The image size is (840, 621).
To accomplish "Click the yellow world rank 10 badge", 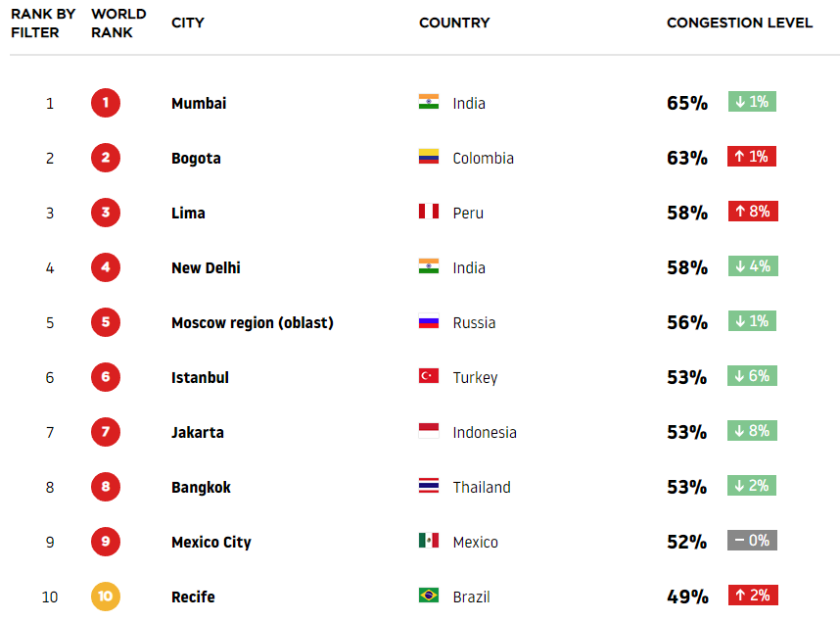I will (106, 597).
